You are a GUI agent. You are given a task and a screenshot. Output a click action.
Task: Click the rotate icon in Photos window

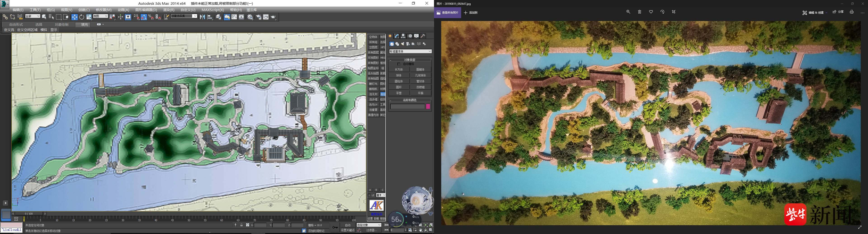click(x=663, y=12)
